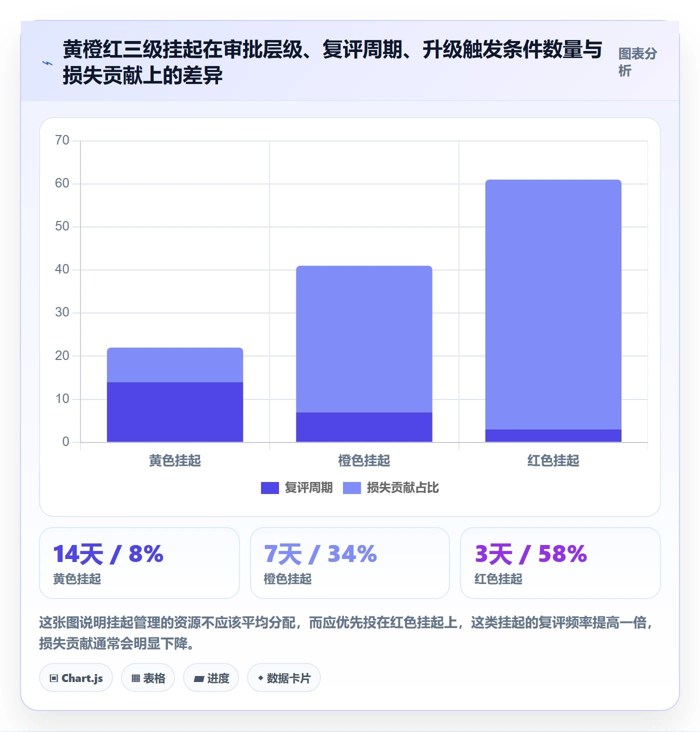Click the dark 复评周期 bar segment for 黄色挂起
Image resolution: width=700 pixels, height=732 pixels.
tap(175, 412)
